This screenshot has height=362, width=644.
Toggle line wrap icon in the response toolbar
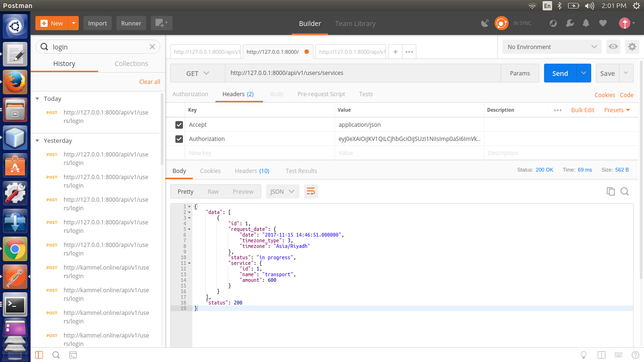[x=311, y=191]
